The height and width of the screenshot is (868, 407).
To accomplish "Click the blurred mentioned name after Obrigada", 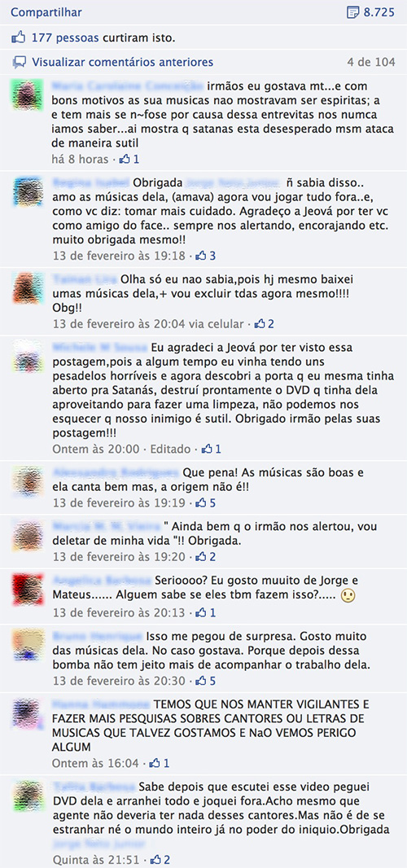I will point(234,182).
